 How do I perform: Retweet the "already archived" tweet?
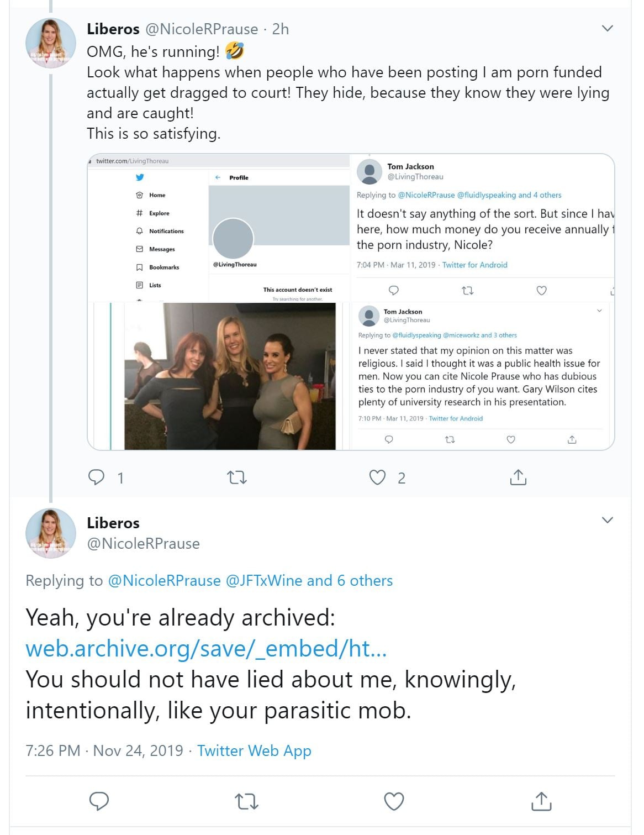(x=246, y=801)
